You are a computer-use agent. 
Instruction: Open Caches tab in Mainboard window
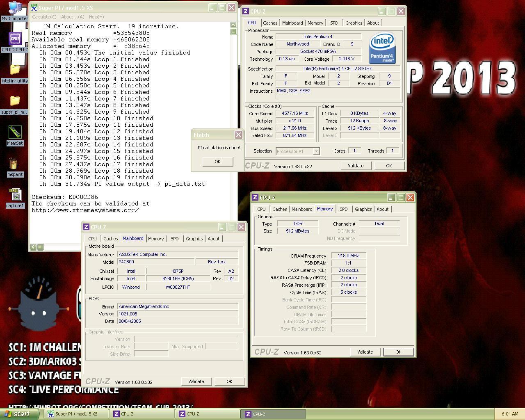click(111, 239)
